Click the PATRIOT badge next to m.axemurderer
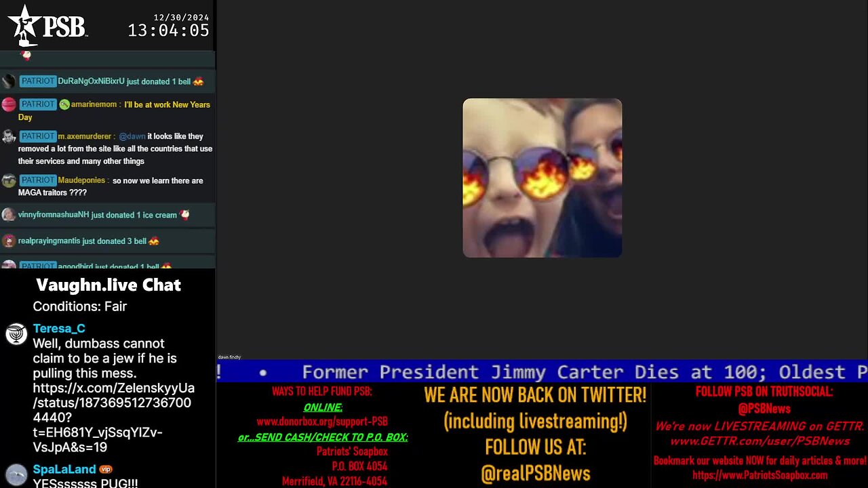The image size is (868, 488). pos(37,136)
